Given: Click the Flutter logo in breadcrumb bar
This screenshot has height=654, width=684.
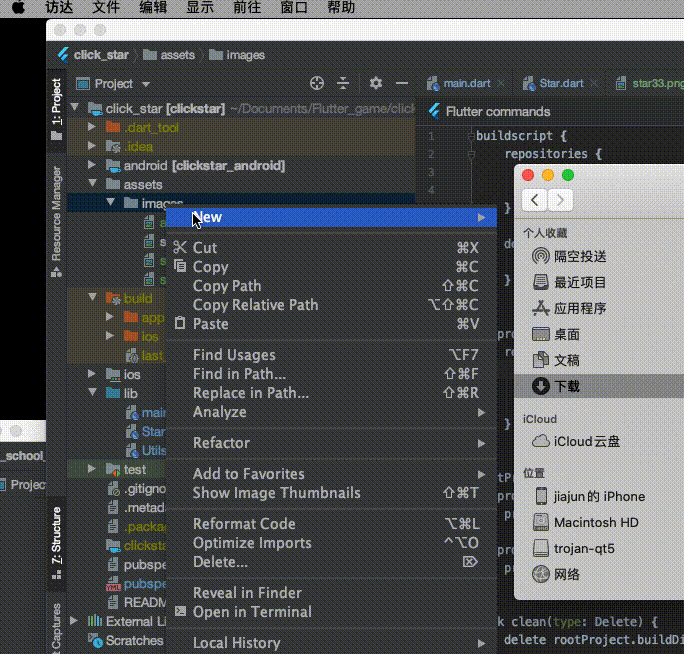Looking at the screenshot, I should tap(63, 55).
